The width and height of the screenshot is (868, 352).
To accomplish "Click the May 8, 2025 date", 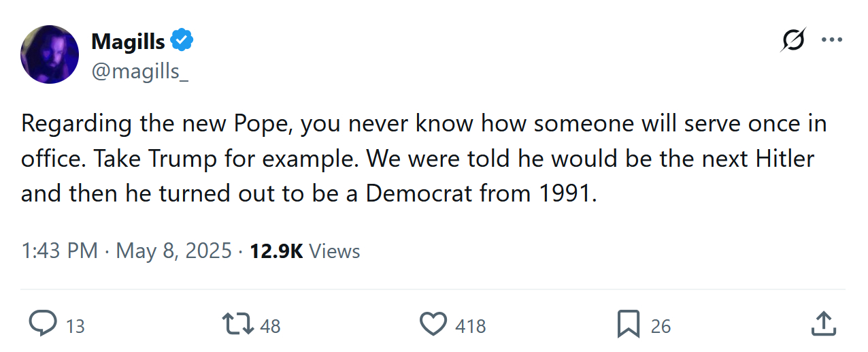I will coord(174,251).
